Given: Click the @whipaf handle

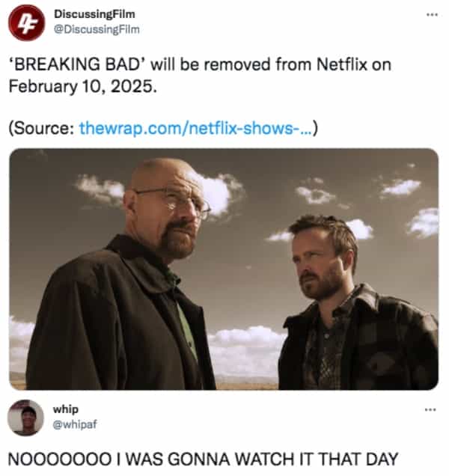Looking at the screenshot, I should [75, 424].
